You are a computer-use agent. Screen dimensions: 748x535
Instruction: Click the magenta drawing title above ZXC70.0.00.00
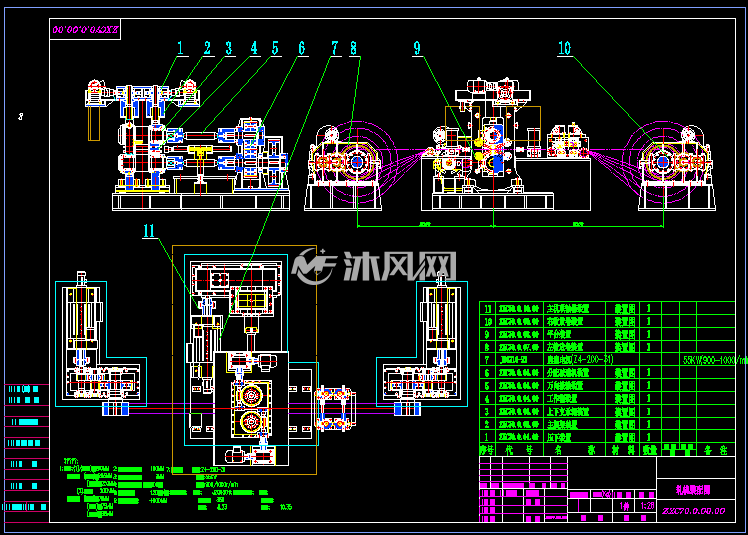[x=693, y=490]
